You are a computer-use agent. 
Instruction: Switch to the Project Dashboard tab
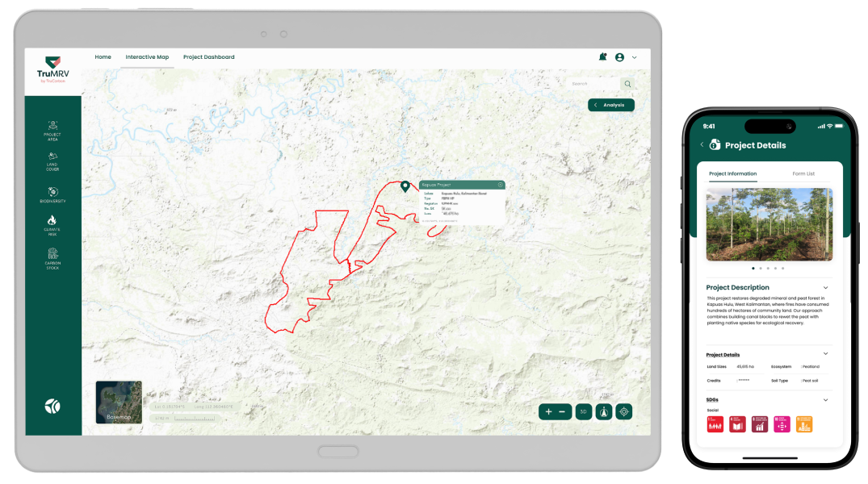click(208, 57)
